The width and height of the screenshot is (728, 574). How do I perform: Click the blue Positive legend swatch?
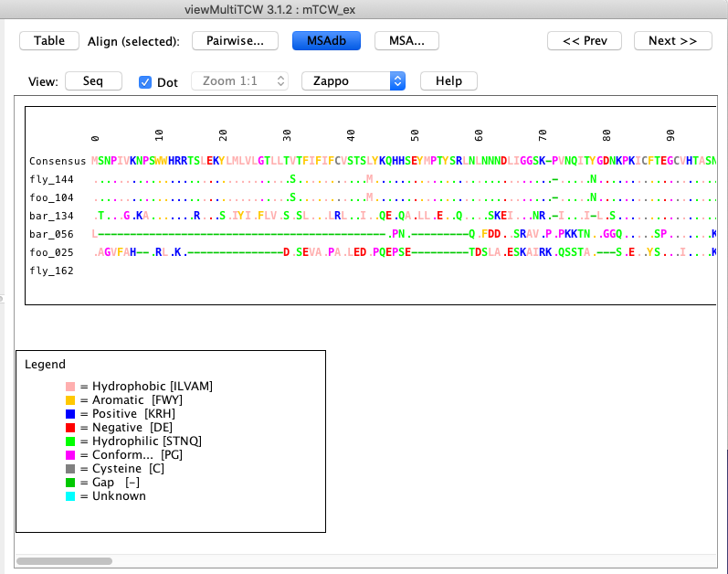pos(69,414)
